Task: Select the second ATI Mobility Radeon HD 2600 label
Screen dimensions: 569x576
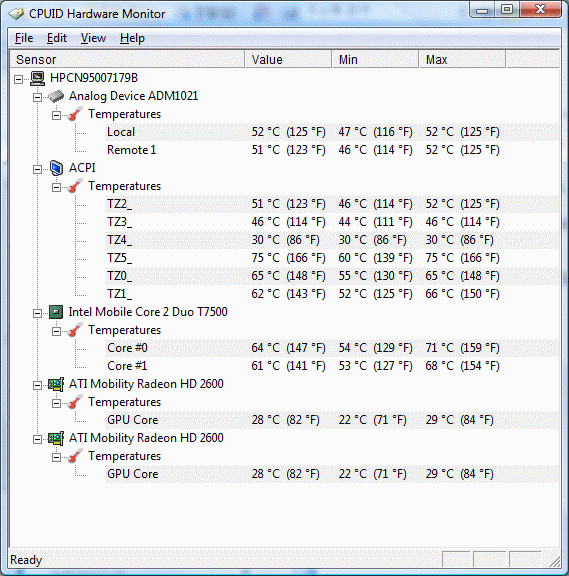Action: (x=146, y=438)
